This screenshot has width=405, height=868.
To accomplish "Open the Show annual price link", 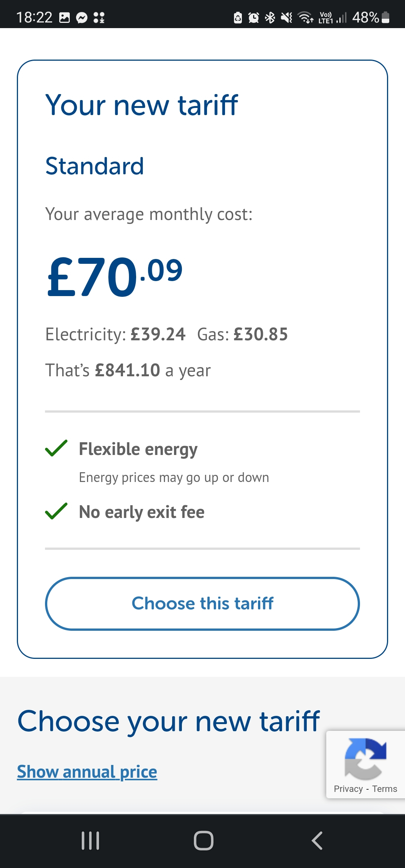I will click(87, 772).
